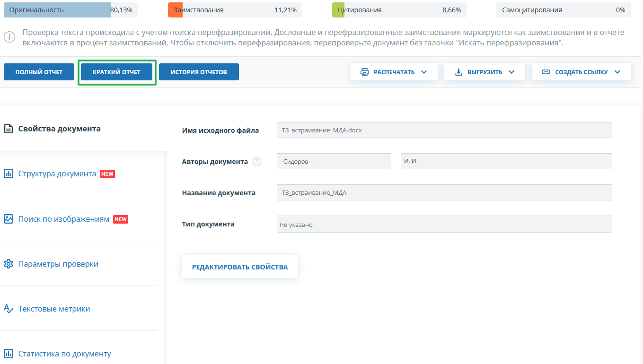Image resolution: width=643 pixels, height=364 pixels.
Task: Click the question mark help icon beside authors
Action: tap(257, 161)
